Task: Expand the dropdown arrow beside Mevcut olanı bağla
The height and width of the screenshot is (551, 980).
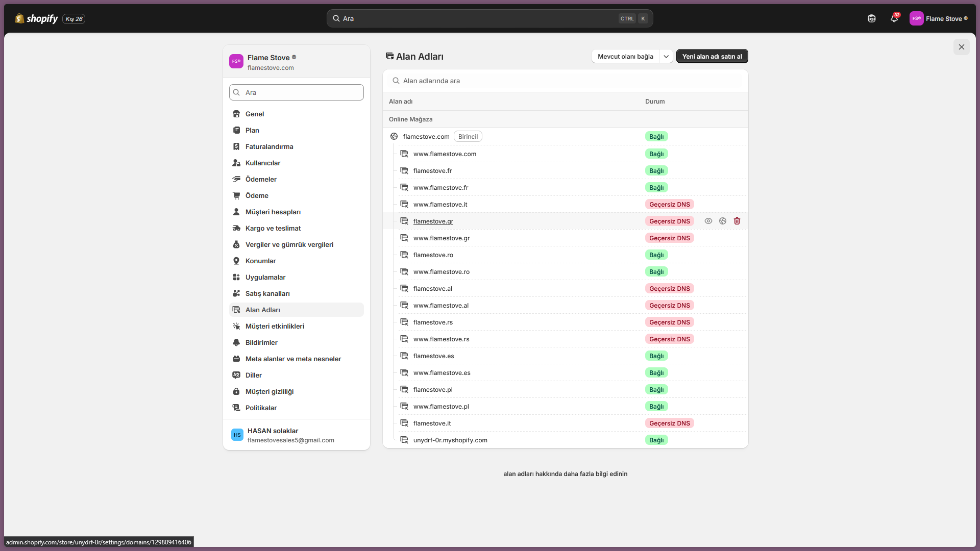Action: 666,56
